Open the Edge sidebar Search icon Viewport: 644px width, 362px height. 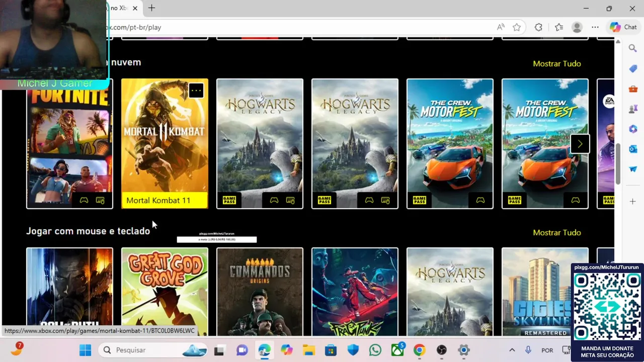coord(633,48)
